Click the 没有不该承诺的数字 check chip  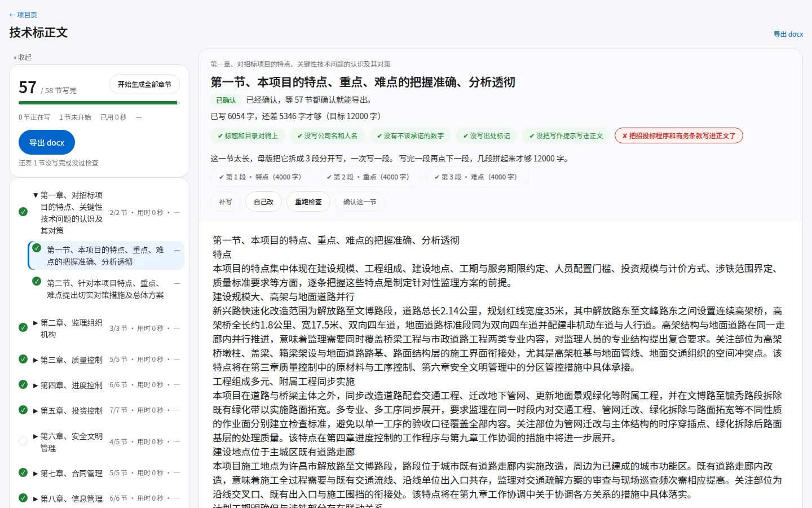pyautogui.click(x=410, y=136)
